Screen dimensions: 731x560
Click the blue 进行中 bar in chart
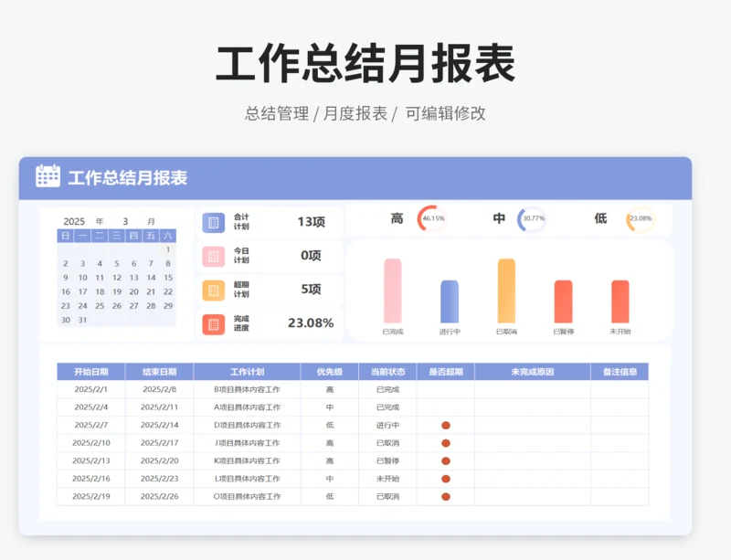450,301
